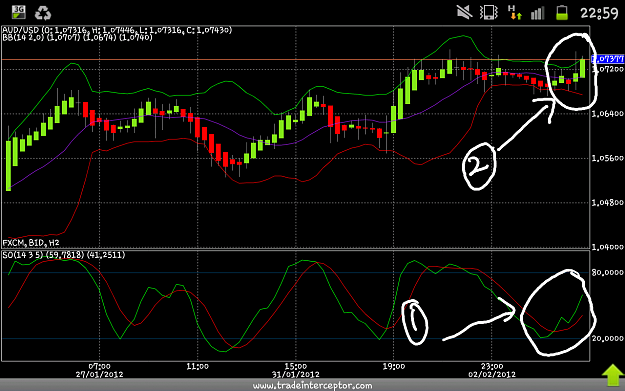Tap the 20.0000 stochastic level label

(607, 338)
